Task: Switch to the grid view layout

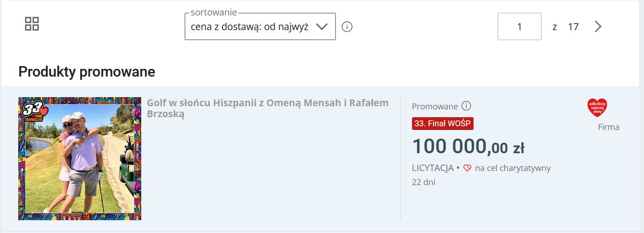Action: click(x=32, y=24)
